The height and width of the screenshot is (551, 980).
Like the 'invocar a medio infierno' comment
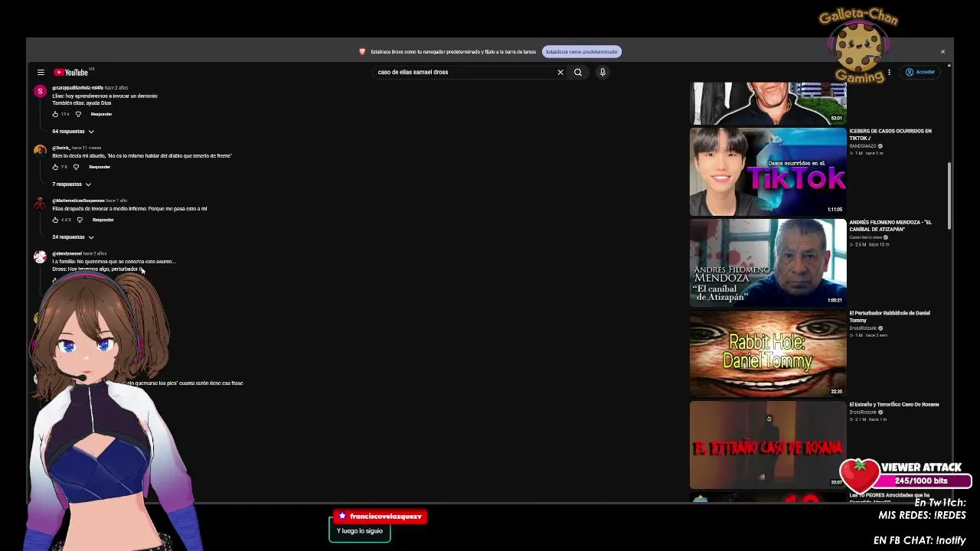tap(55, 220)
